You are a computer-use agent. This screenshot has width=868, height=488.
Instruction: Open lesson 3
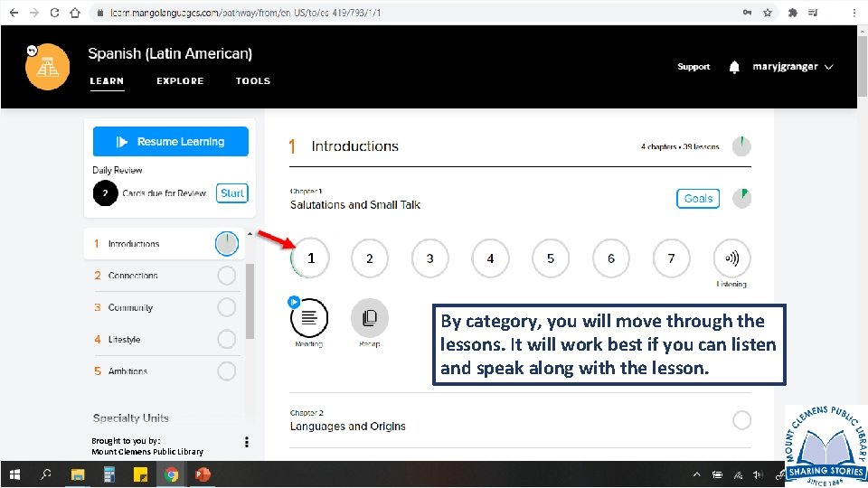point(430,258)
